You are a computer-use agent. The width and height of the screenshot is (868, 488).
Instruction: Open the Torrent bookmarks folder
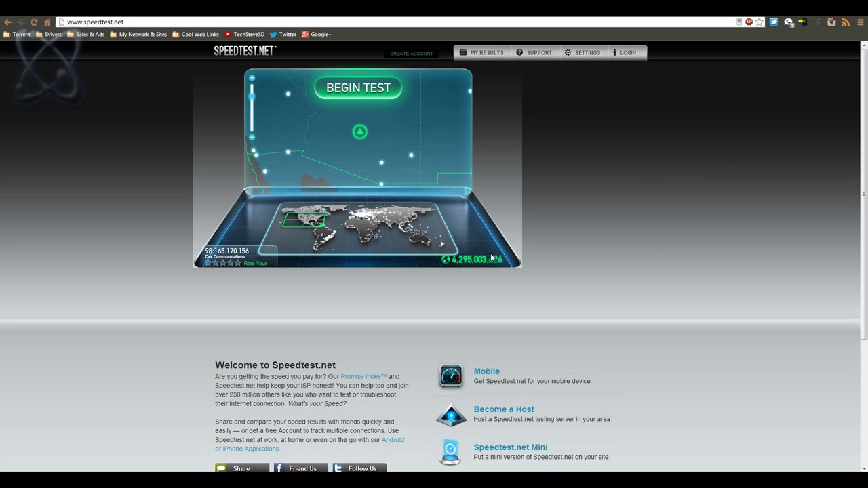17,34
